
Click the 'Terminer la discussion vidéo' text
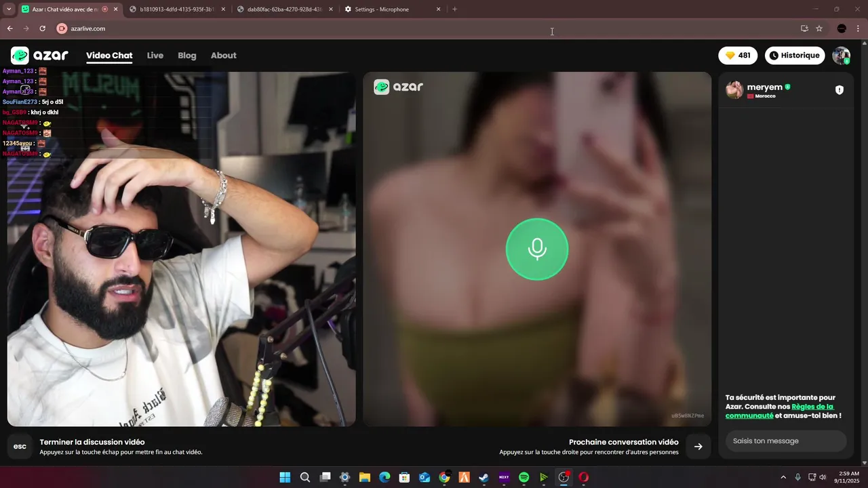92,442
